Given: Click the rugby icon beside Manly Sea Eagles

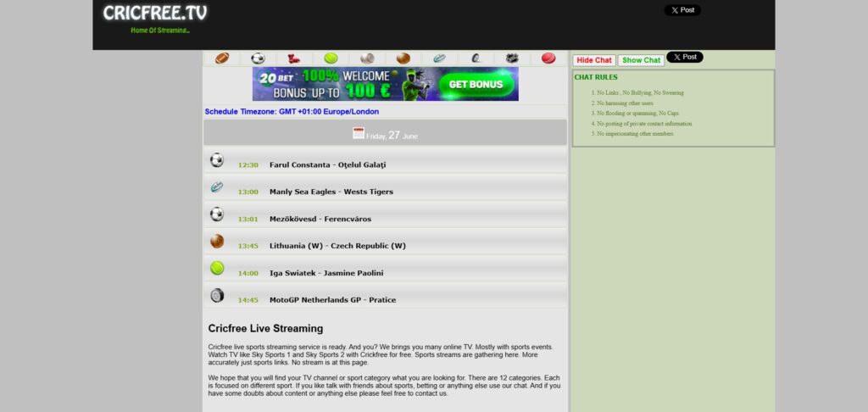Looking at the screenshot, I should 217,187.
